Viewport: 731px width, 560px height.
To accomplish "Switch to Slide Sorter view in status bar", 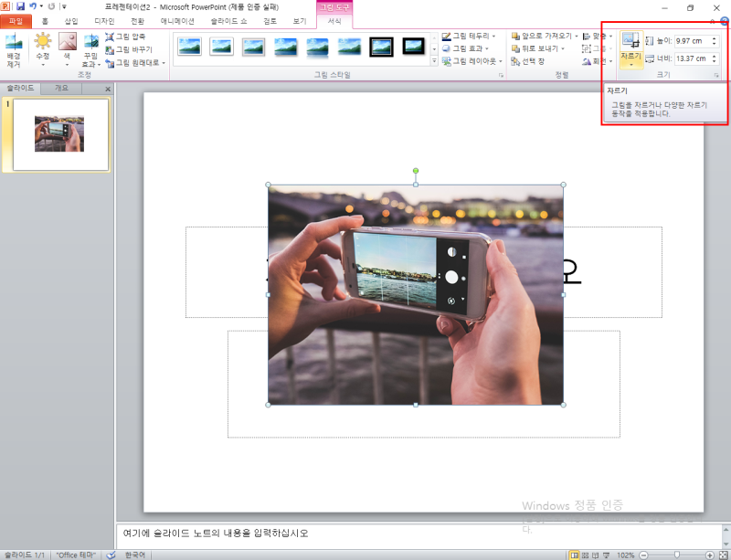I will click(585, 555).
